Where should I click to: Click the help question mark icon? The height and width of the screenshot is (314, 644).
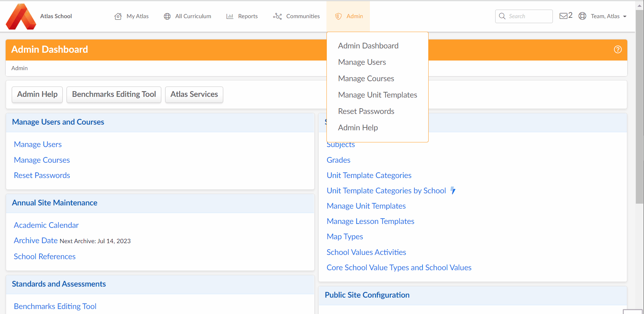coord(618,49)
